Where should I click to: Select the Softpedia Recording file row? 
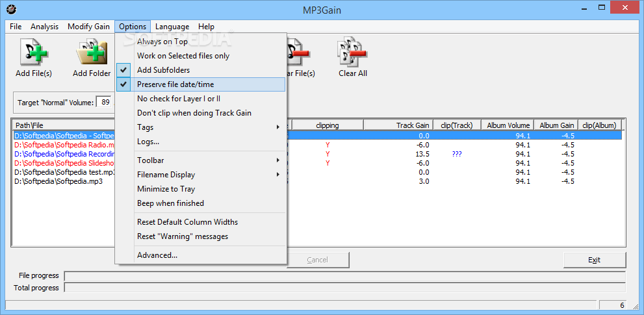[x=64, y=154]
